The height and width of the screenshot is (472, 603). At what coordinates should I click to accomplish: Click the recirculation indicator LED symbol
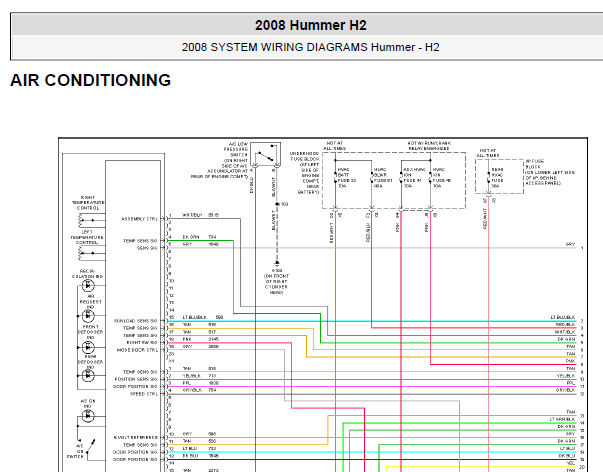click(x=88, y=286)
